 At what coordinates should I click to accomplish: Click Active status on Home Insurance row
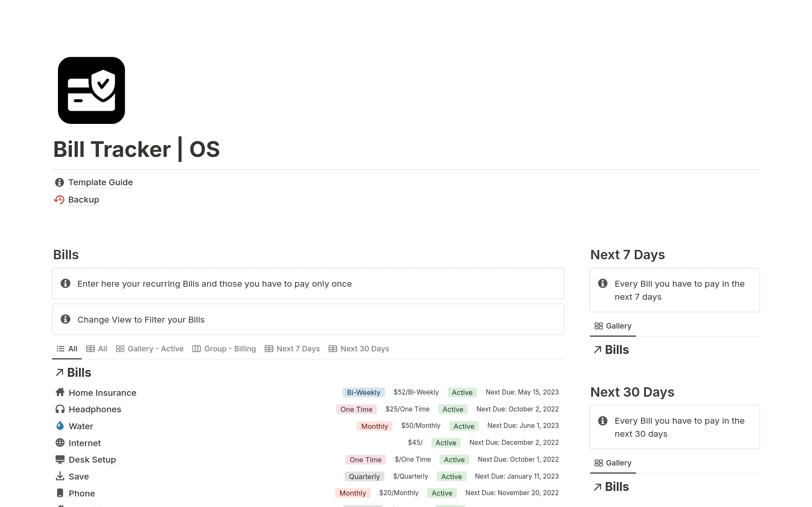coord(462,392)
